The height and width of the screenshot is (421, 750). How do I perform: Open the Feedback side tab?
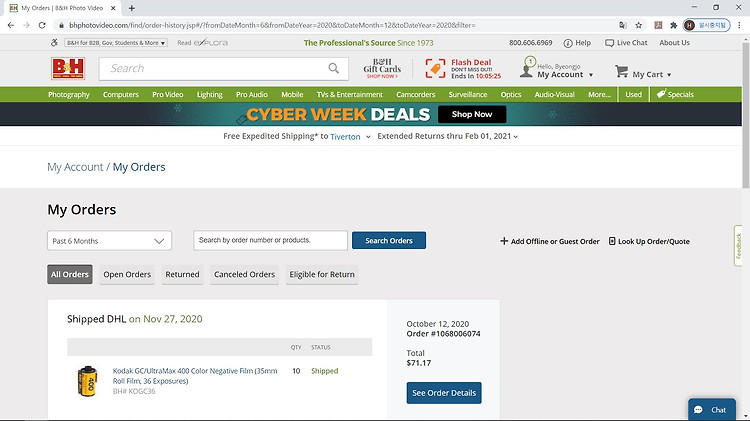(739, 246)
